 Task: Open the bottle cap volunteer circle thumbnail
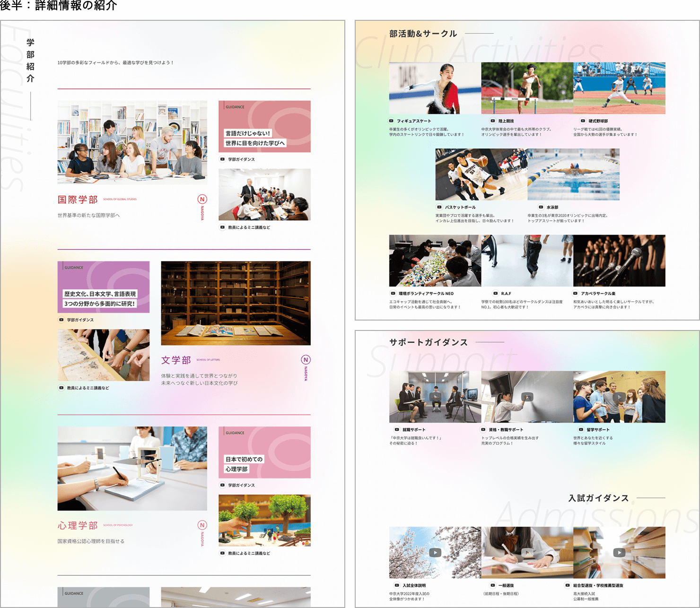(x=435, y=261)
